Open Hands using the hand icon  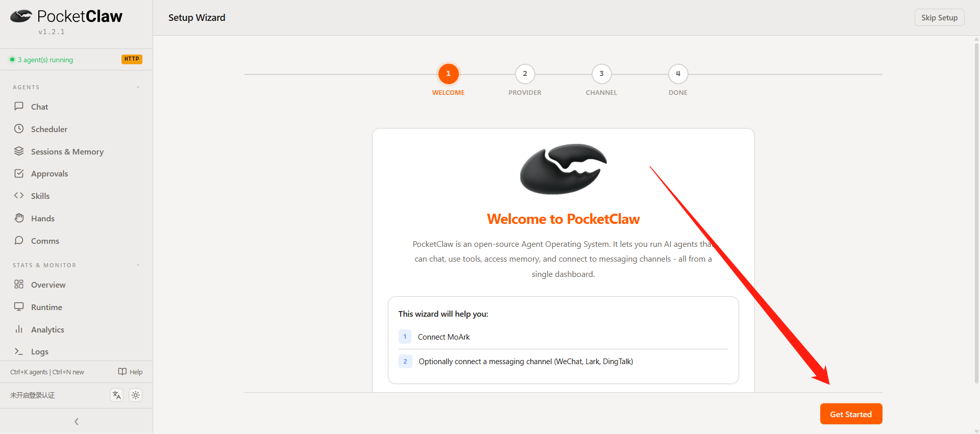[19, 218]
